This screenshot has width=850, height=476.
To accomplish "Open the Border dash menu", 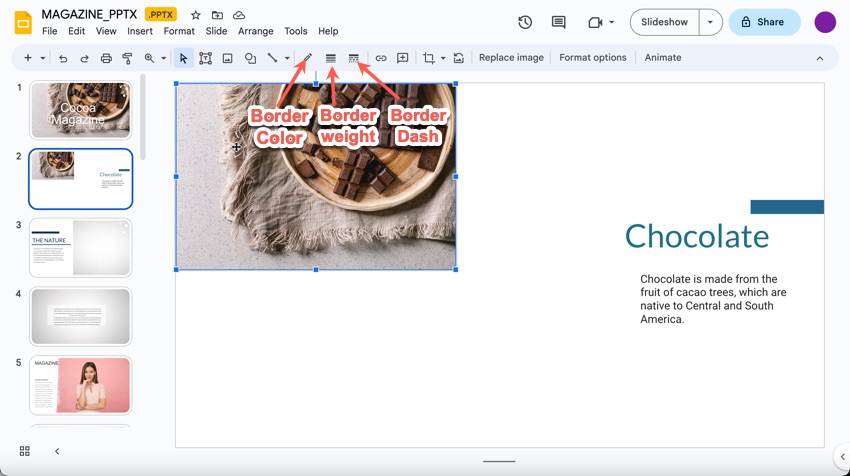I will point(353,58).
